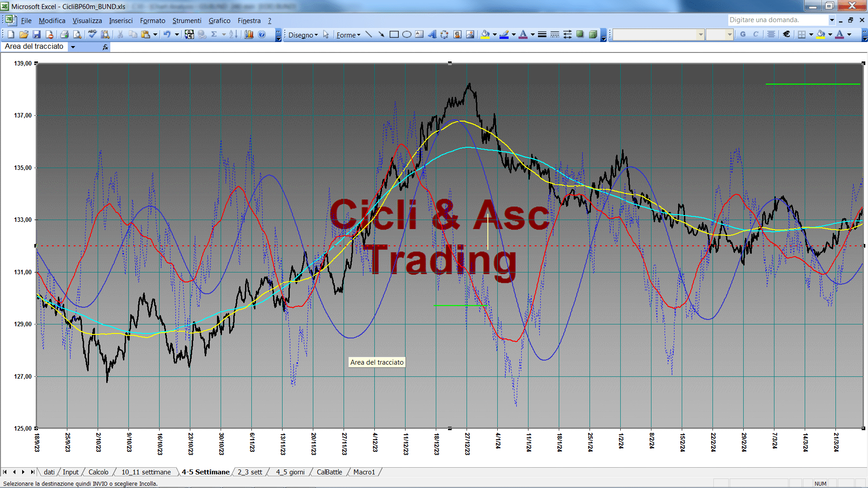Expand the Undo history arrow
This screenshot has width=868, height=488.
(x=177, y=34)
